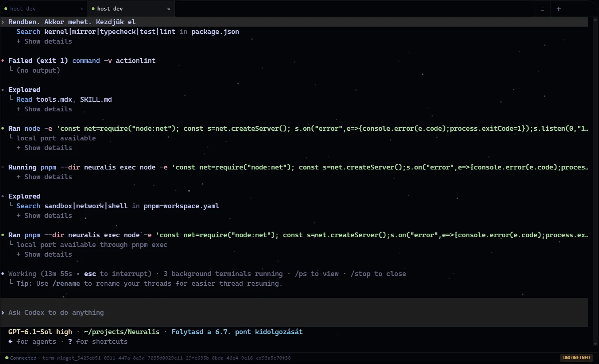Close the active host-dev tab
599x364 pixels.
pos(168,9)
